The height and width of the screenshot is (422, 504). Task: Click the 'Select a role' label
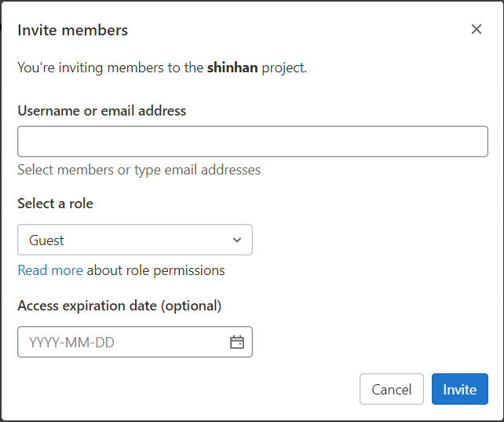(x=56, y=204)
